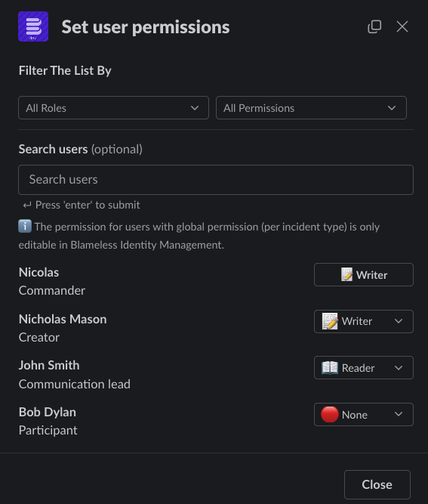Click the pencil icon in Nicholas Mason's dropdown
The height and width of the screenshot is (504, 428).
point(330,321)
